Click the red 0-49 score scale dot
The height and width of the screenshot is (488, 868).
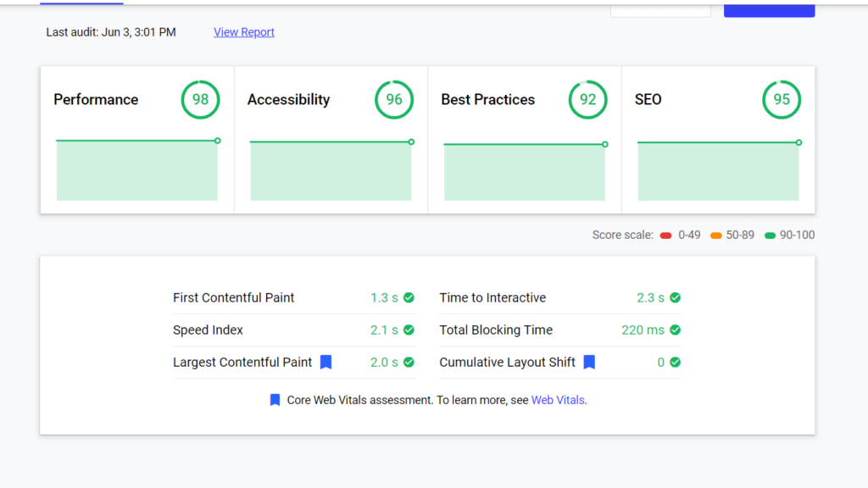(666, 235)
